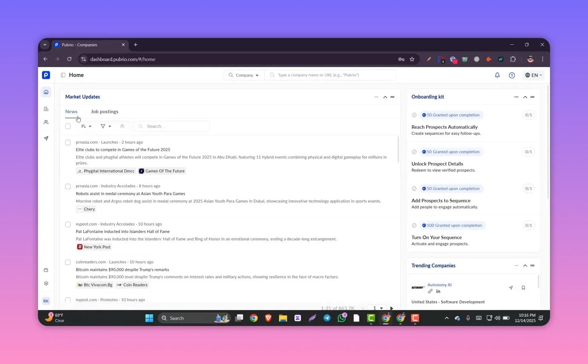This screenshot has width=588, height=364.
Task: Open the Companies panel in the sidebar
Action: tap(46, 108)
